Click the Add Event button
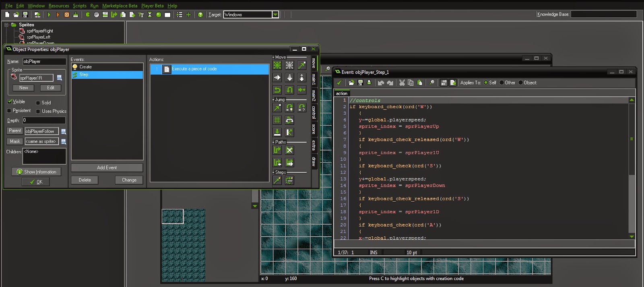 coord(107,167)
